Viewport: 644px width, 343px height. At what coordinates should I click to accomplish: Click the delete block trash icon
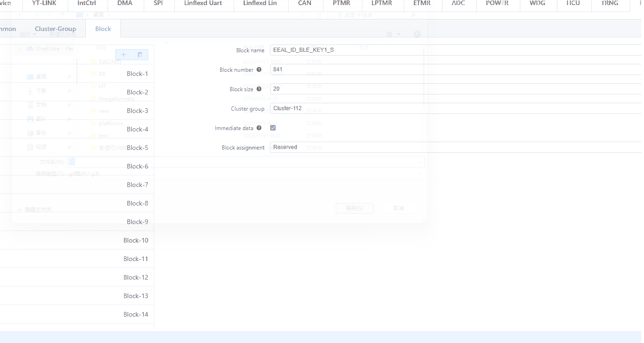(140, 55)
